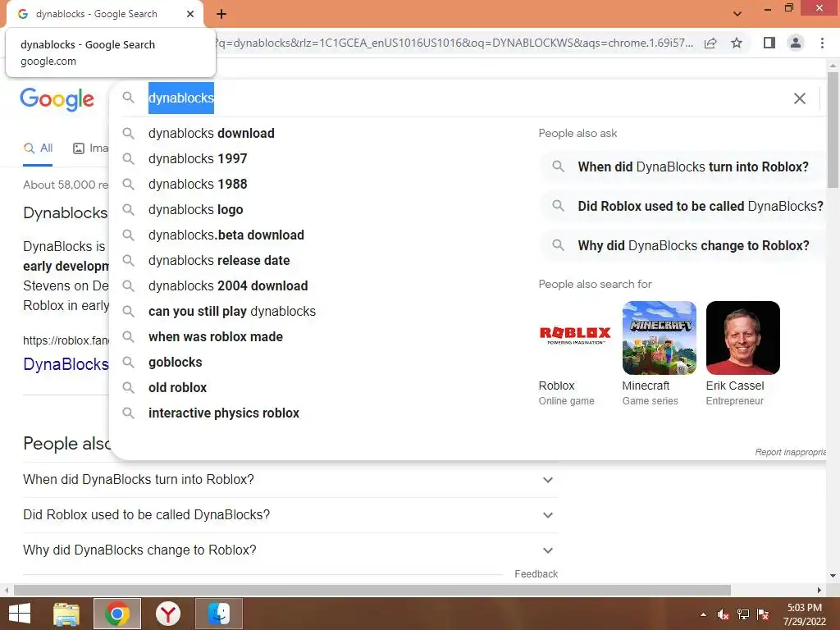840x630 pixels.
Task: Click the Erik Cassel photo thumbnail
Action: pos(742,337)
